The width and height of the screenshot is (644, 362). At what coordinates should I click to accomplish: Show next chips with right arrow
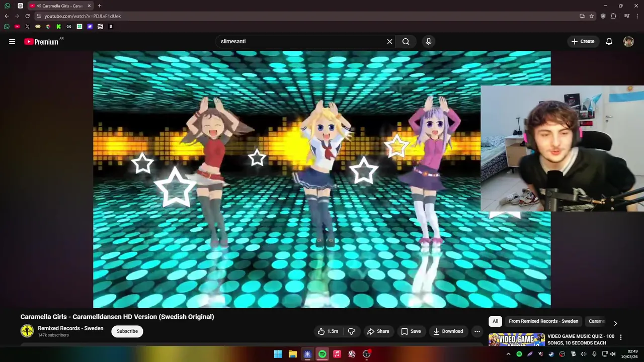tap(615, 323)
